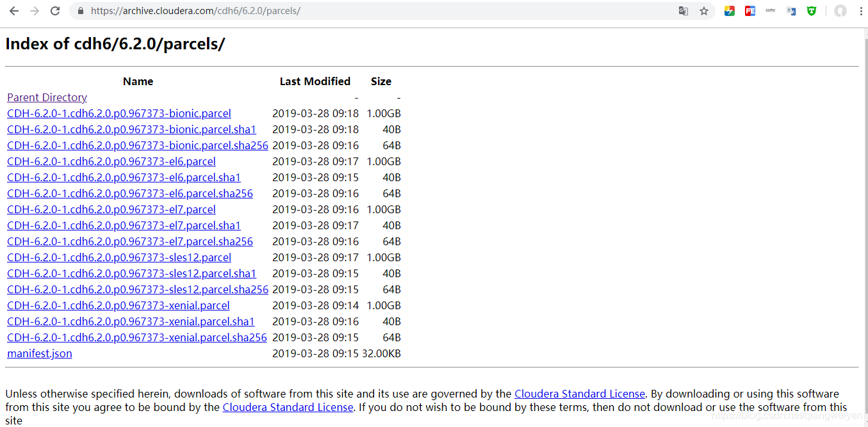Open first Cloudera Standard License link
The image size is (868, 427).
pos(580,394)
